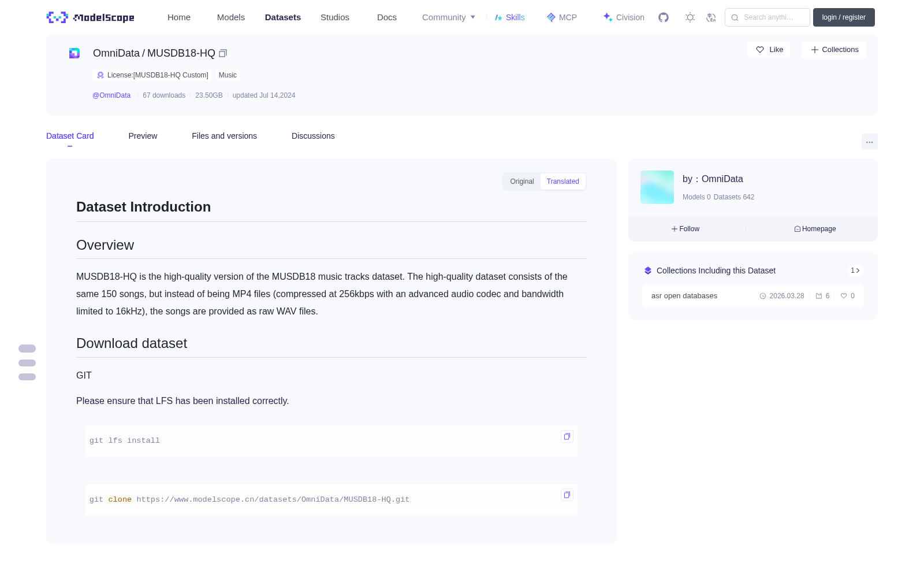Show the Original card text
The height and width of the screenshot is (578, 924).
pyautogui.click(x=522, y=181)
